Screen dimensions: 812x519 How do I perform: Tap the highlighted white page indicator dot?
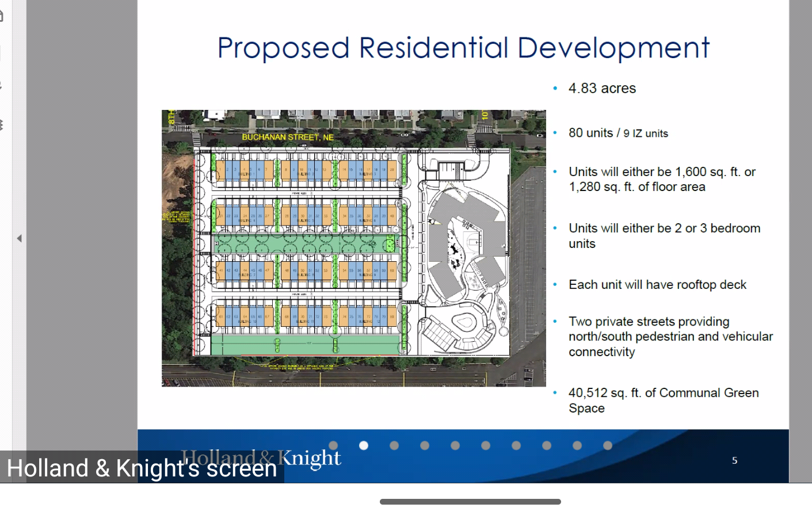[364, 445]
